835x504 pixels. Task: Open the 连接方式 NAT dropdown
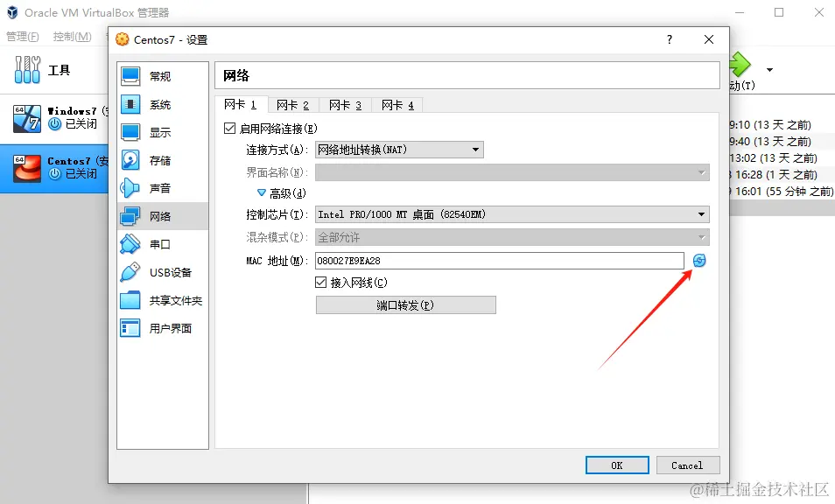point(399,150)
